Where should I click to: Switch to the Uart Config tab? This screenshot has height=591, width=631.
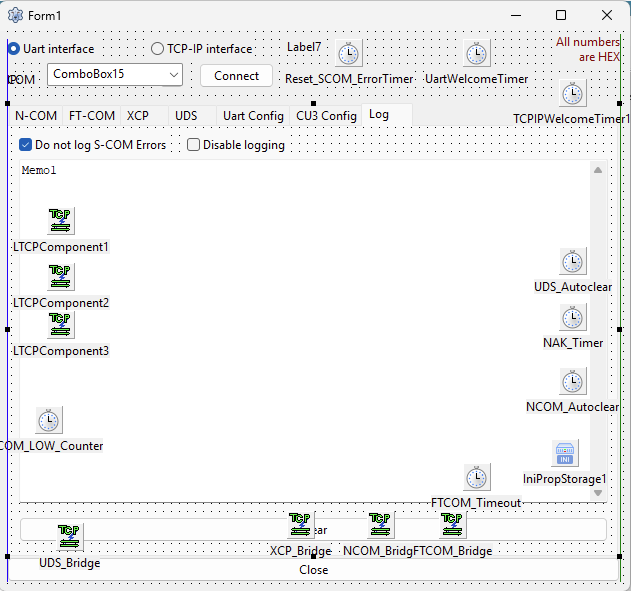(253, 116)
